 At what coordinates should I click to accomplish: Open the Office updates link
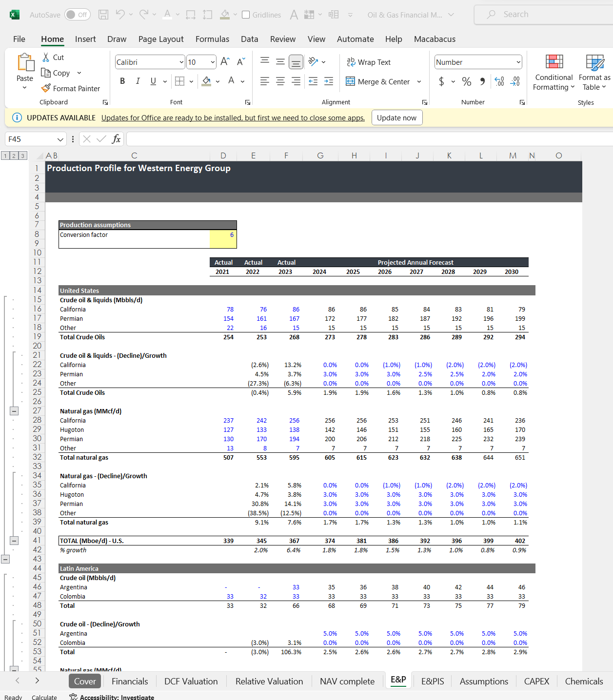tap(233, 117)
